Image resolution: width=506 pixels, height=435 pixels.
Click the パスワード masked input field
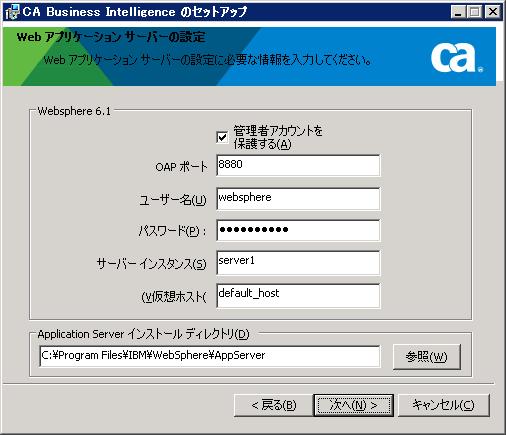click(x=298, y=230)
